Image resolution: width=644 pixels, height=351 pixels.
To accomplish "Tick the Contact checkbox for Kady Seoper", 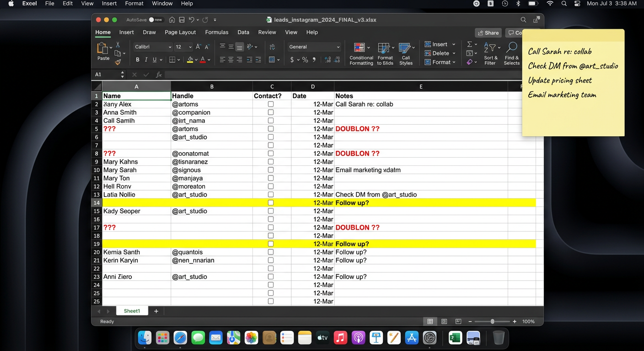I will tap(271, 211).
